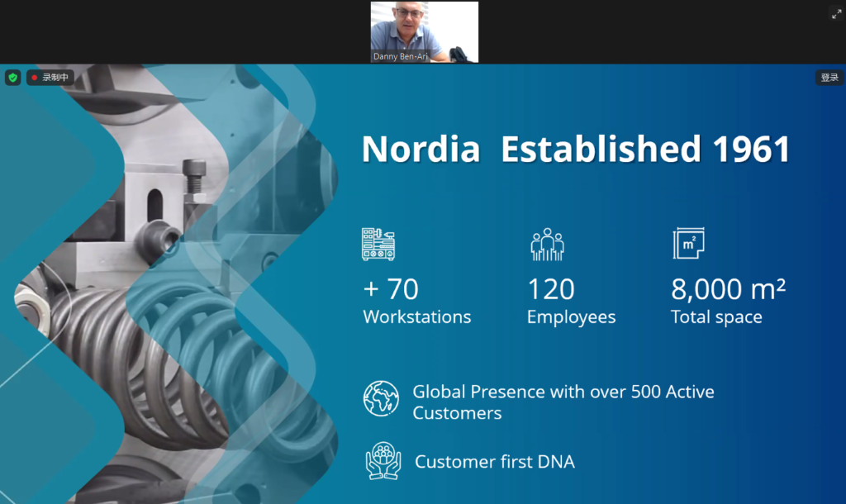Screen dimensions: 846x504
Task: Click the red recording dot indicator
Action: point(35,78)
